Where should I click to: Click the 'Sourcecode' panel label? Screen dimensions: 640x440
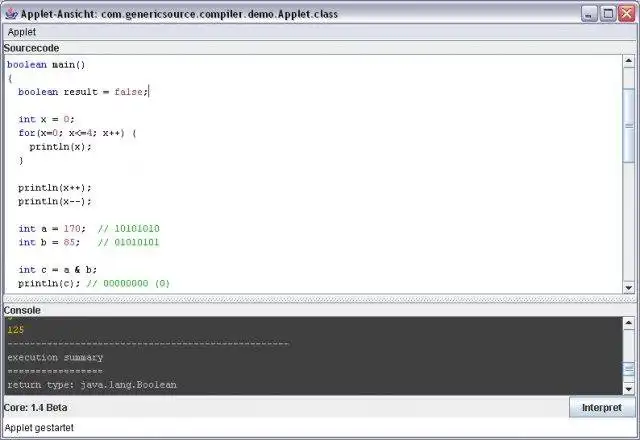coord(31,48)
